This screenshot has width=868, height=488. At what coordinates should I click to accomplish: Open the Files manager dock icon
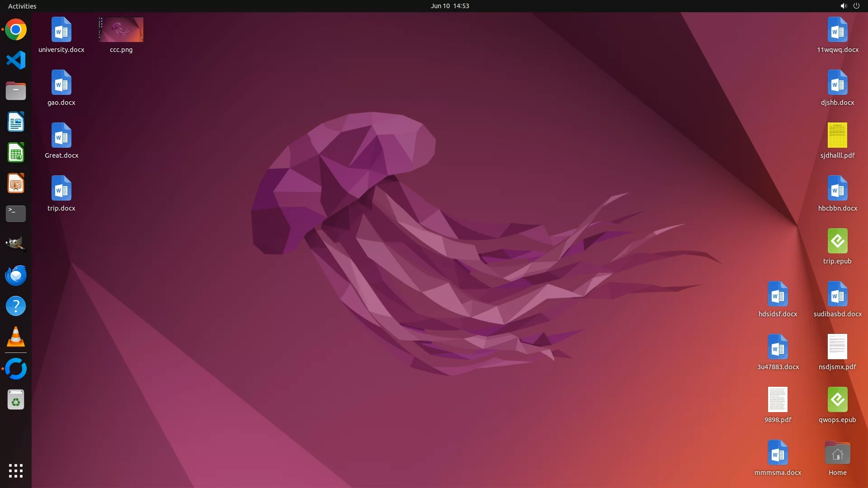click(16, 91)
